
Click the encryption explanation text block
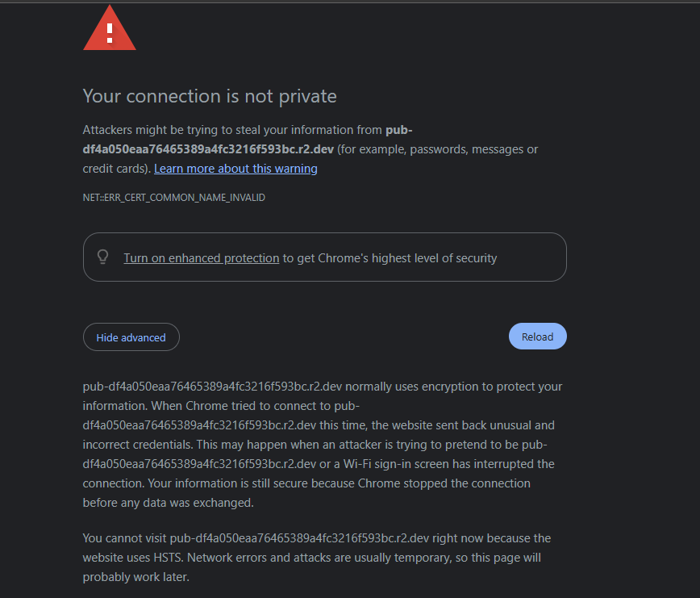[x=322, y=444]
